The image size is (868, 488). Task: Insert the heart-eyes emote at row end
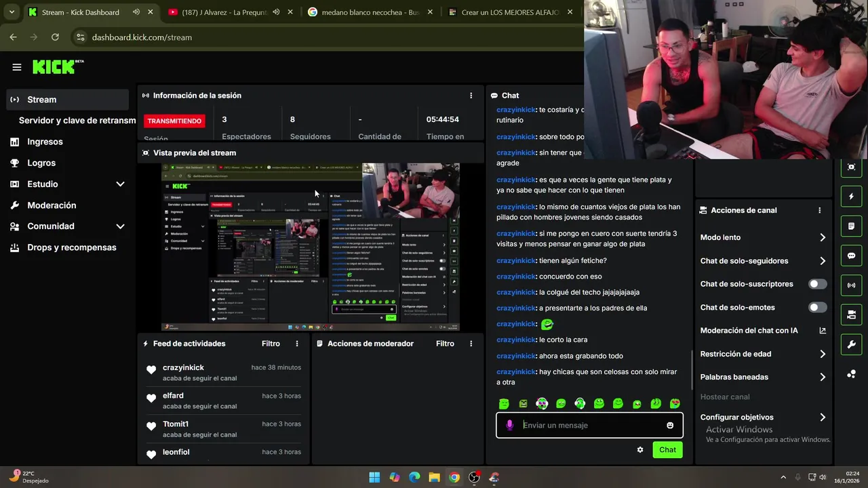[x=675, y=403]
